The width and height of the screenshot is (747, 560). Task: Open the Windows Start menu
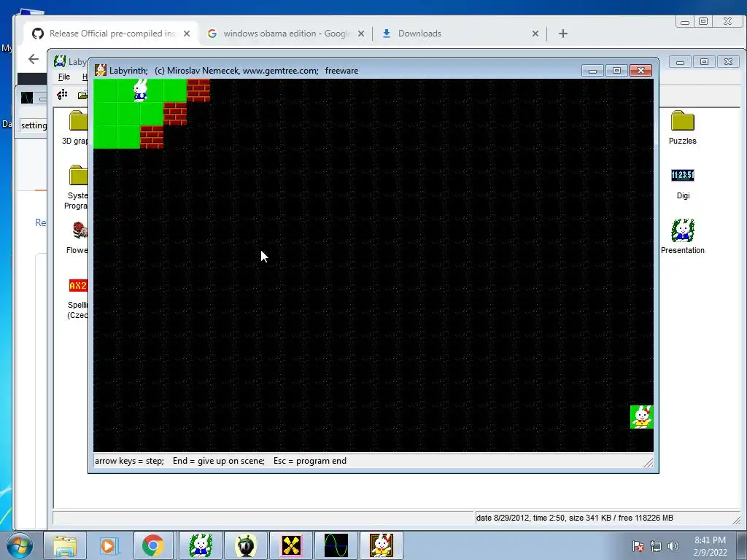tap(19, 545)
